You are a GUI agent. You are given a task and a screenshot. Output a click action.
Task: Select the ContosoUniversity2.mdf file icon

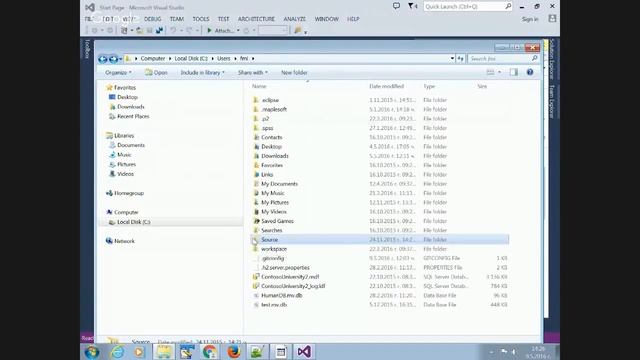click(256, 277)
